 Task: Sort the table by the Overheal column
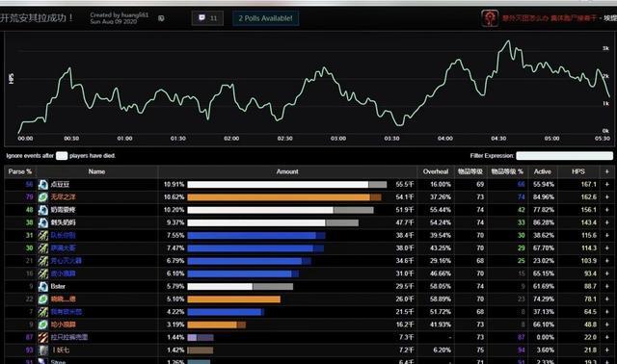(x=435, y=171)
